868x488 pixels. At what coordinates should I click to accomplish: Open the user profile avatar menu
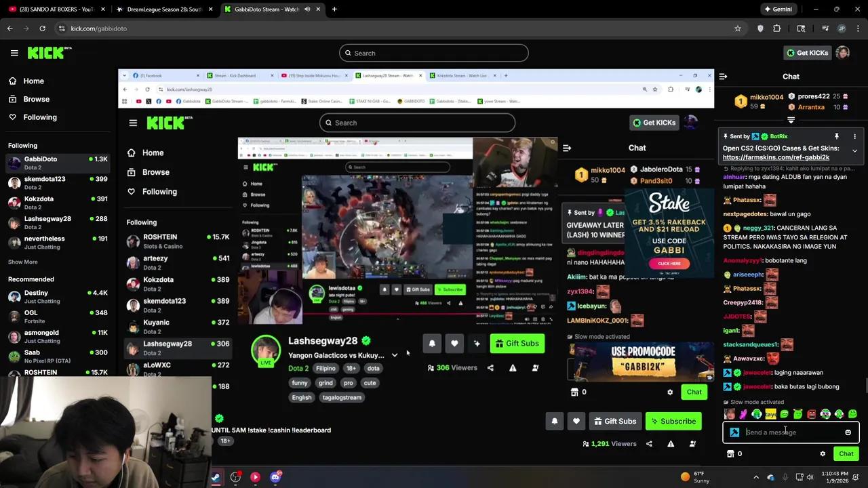(843, 53)
